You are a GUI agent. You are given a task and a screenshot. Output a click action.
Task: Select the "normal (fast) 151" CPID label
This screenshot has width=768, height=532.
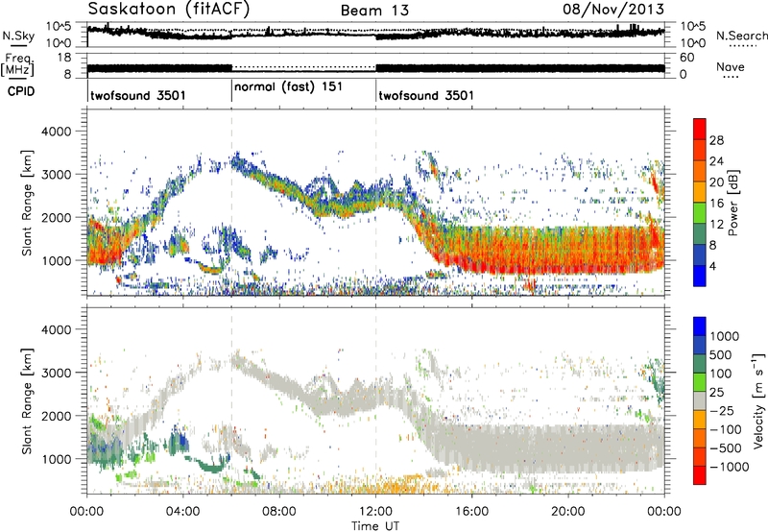point(289,86)
